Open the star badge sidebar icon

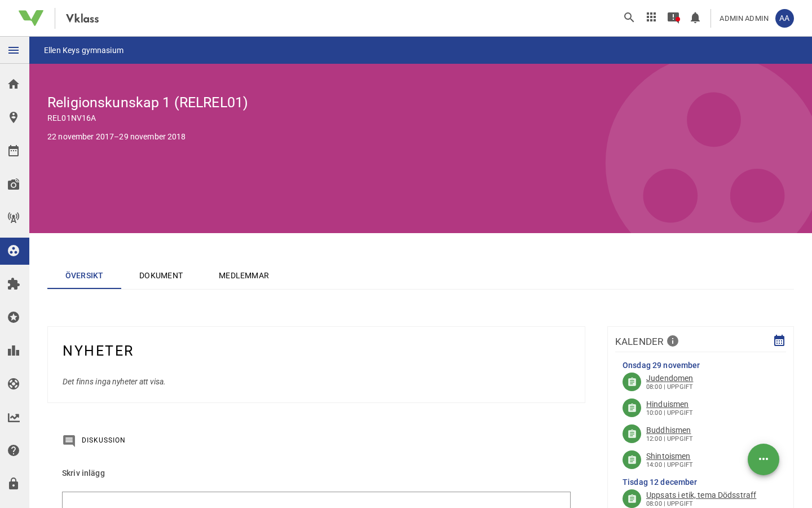(14, 317)
